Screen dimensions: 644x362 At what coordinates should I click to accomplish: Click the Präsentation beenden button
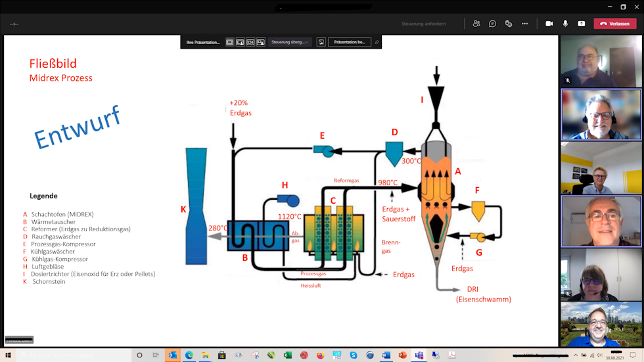pyautogui.click(x=350, y=42)
